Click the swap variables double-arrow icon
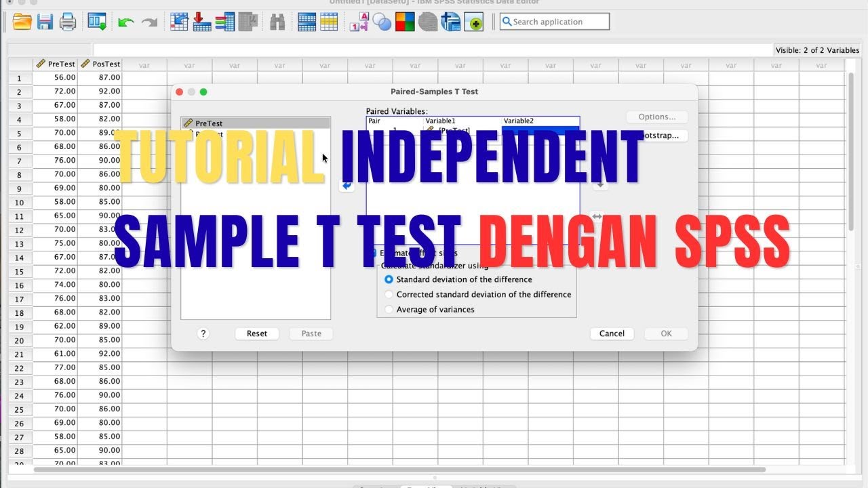868x488 pixels. point(597,216)
